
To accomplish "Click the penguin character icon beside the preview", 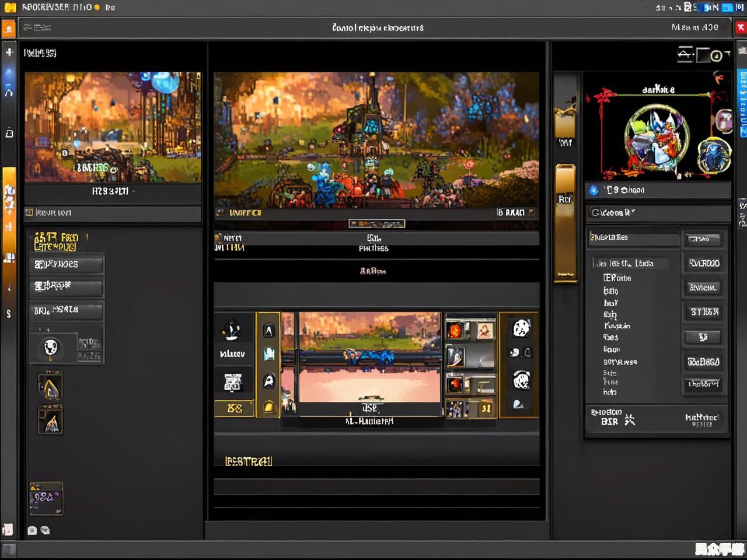I will coord(233,331).
